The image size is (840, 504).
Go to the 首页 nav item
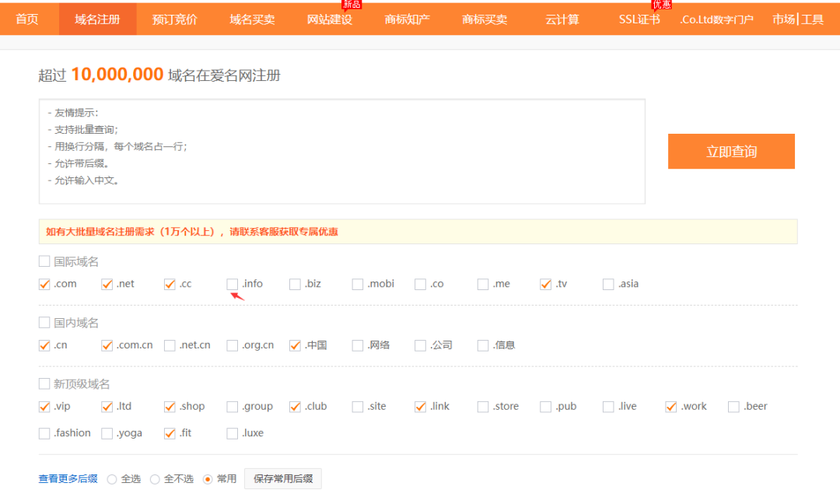27,19
